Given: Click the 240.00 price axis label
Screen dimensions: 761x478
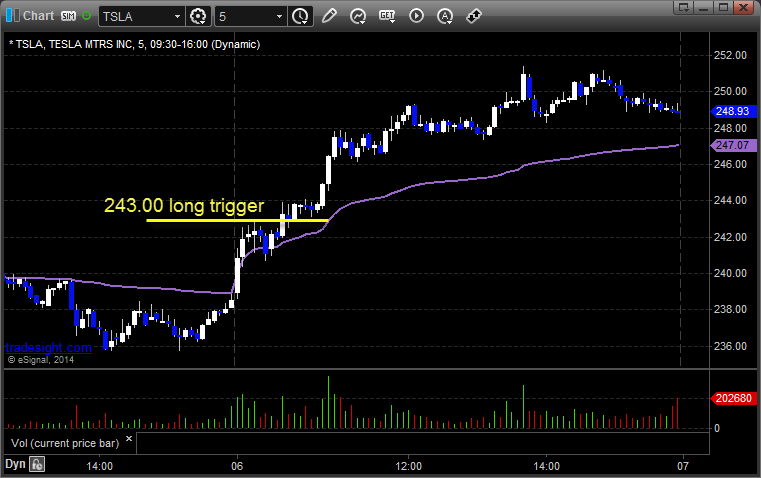Looking at the screenshot, I should 730,273.
